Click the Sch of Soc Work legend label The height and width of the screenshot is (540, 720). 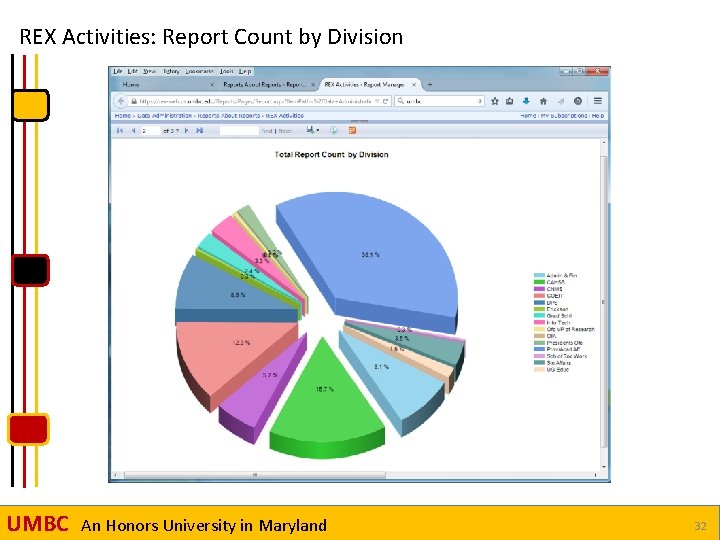coord(567,356)
